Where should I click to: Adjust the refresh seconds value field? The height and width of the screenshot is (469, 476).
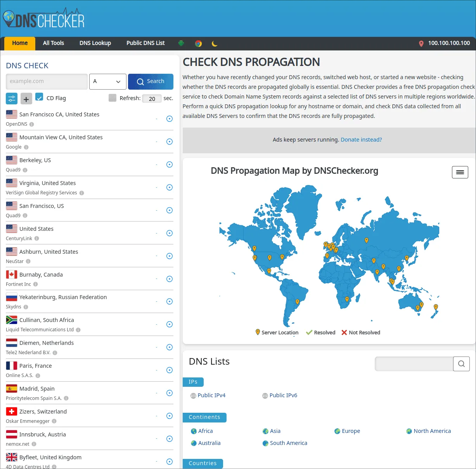[152, 99]
